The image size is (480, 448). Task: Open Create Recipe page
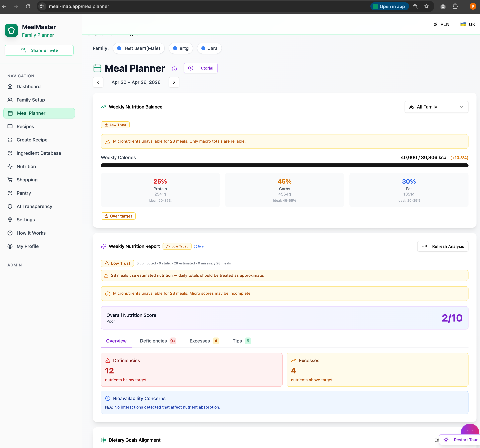(x=39, y=140)
